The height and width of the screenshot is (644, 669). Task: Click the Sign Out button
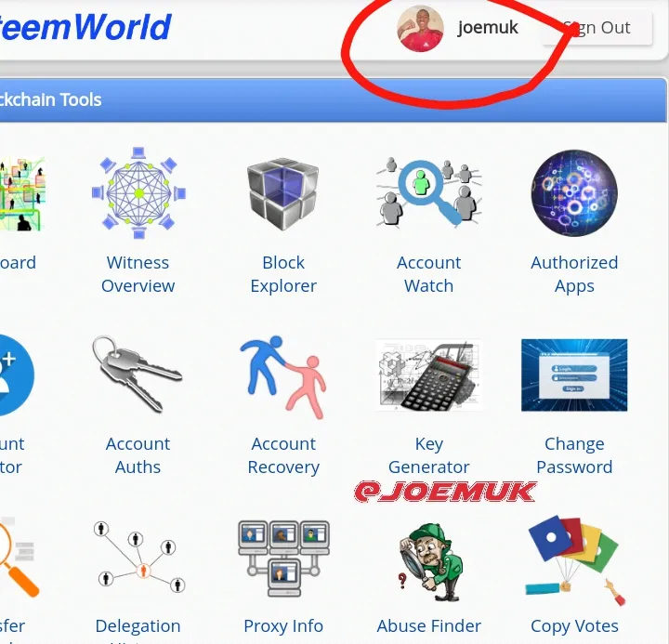coord(597,28)
